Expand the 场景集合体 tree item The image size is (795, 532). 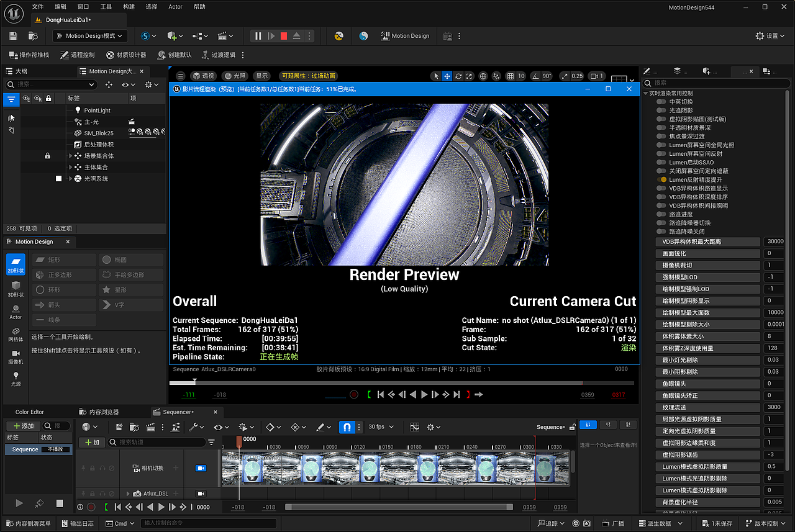click(71, 156)
